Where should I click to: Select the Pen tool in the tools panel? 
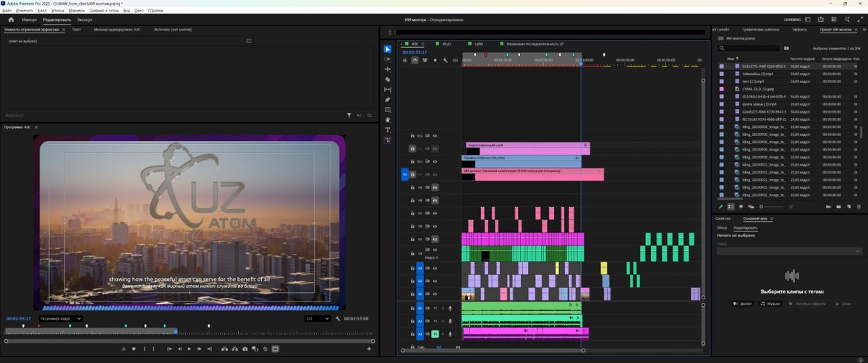pyautogui.click(x=388, y=100)
